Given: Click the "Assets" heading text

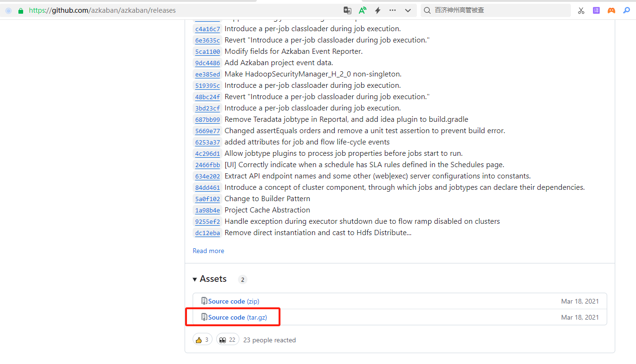Looking at the screenshot, I should (x=213, y=279).
